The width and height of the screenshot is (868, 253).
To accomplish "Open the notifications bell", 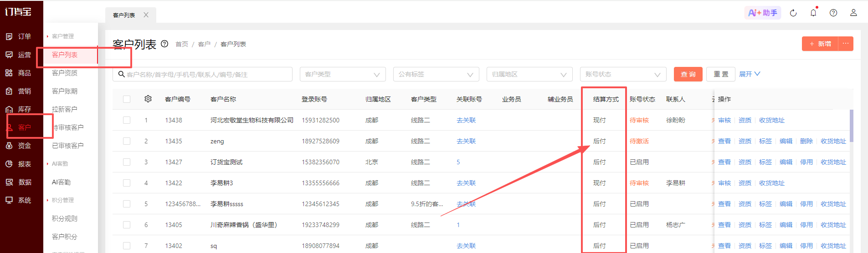I will [x=813, y=12].
